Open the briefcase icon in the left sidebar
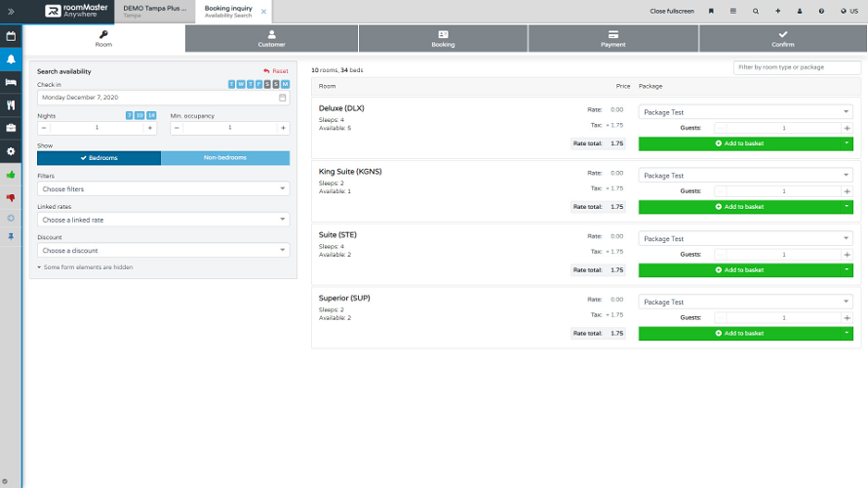Image resolution: width=868 pixels, height=488 pixels. [11, 128]
